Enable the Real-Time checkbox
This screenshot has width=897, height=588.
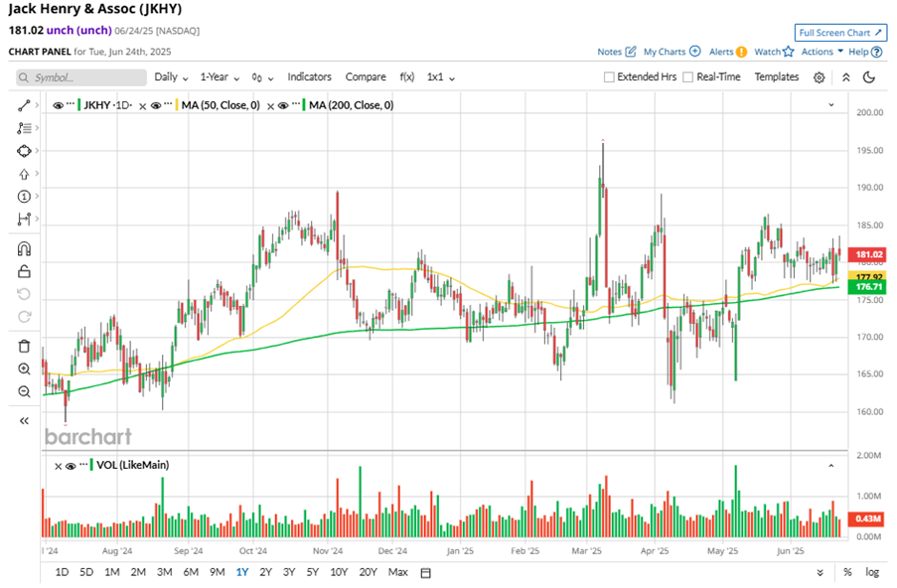point(688,76)
